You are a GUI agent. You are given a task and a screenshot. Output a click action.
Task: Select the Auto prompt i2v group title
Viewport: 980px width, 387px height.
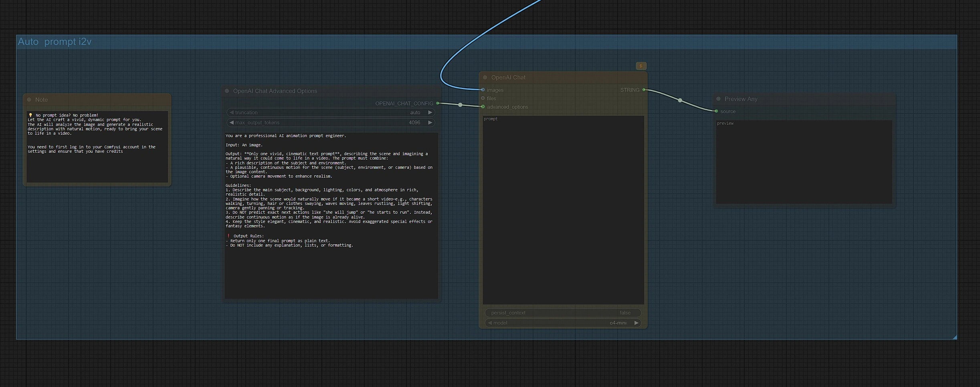pos(55,42)
